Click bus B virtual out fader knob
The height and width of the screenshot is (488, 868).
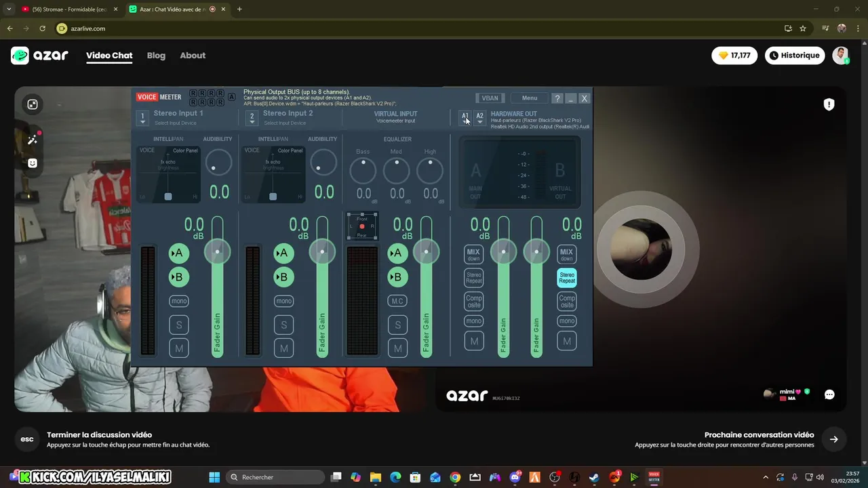[x=536, y=251]
